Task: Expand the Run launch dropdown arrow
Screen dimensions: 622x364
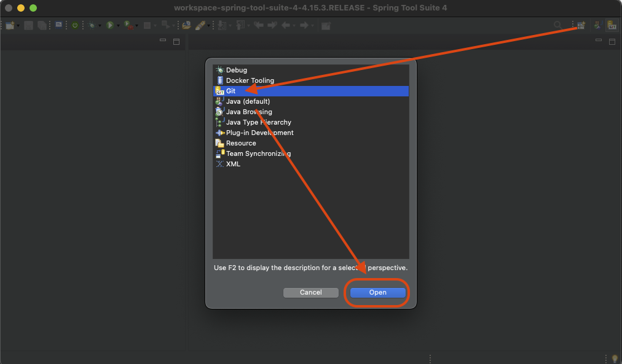Action: [x=118, y=26]
